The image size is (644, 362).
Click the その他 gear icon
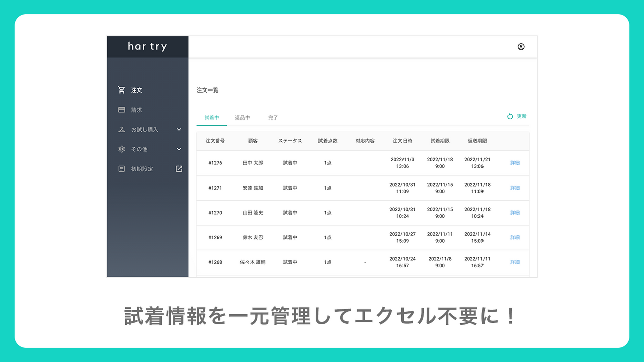pyautogui.click(x=121, y=149)
